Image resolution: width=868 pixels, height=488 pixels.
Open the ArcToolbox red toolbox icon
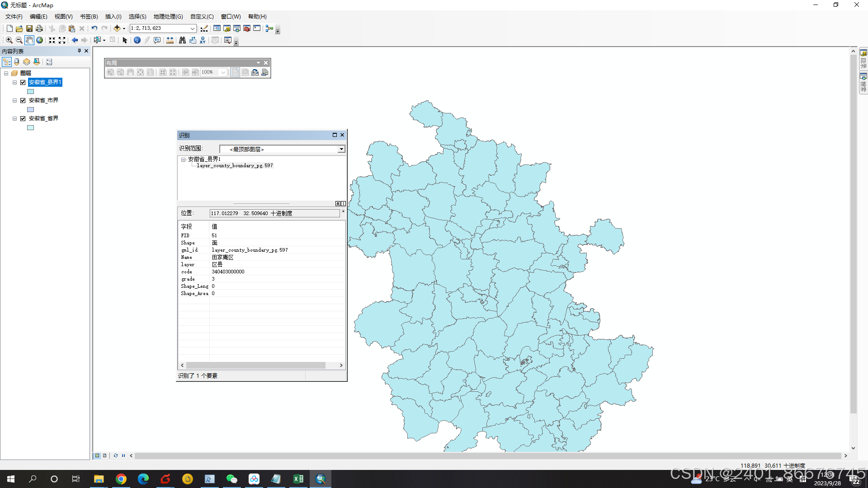(247, 28)
